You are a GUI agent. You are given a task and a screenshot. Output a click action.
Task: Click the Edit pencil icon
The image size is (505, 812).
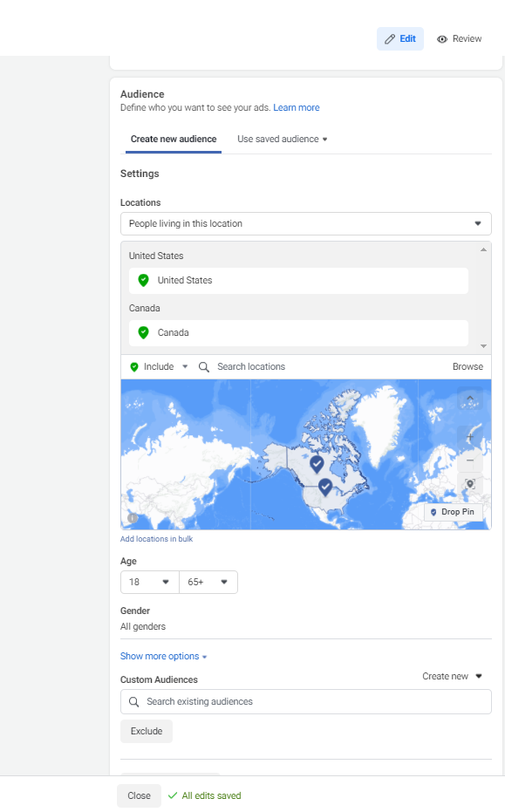390,39
